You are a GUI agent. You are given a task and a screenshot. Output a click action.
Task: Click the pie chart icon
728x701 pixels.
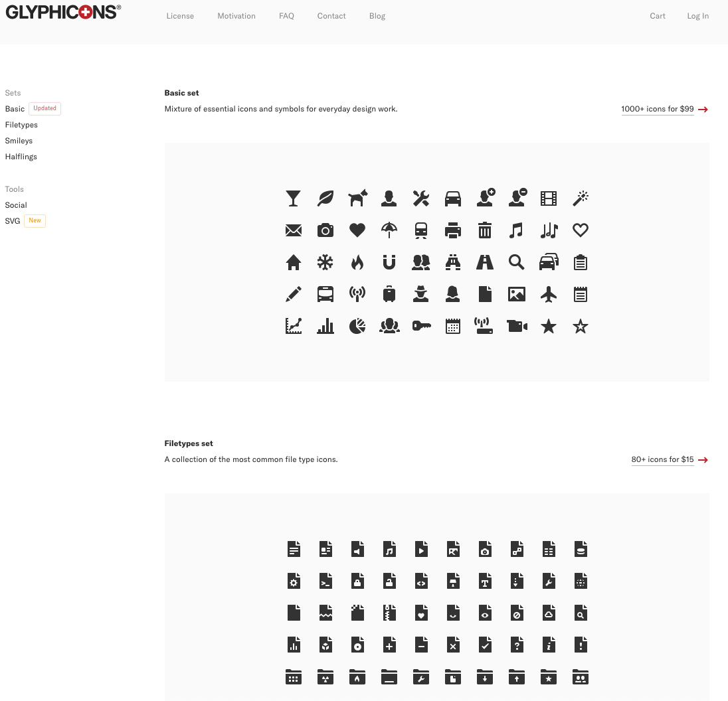357,326
